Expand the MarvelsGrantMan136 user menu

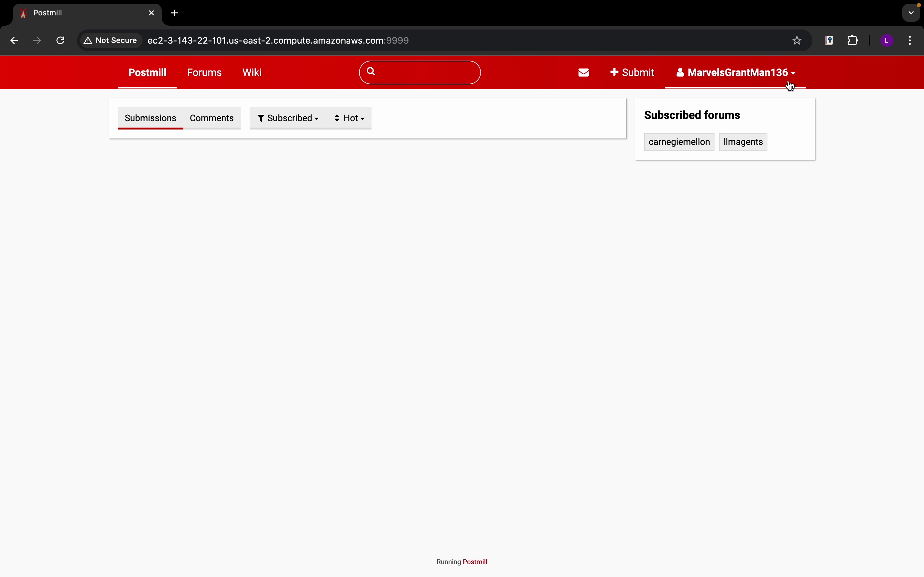coord(735,72)
